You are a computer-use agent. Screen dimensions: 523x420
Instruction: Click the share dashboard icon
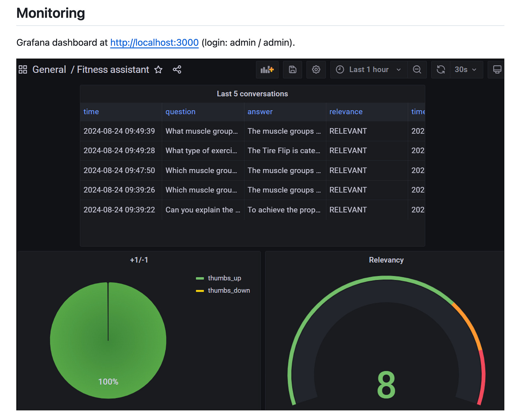pos(177,69)
